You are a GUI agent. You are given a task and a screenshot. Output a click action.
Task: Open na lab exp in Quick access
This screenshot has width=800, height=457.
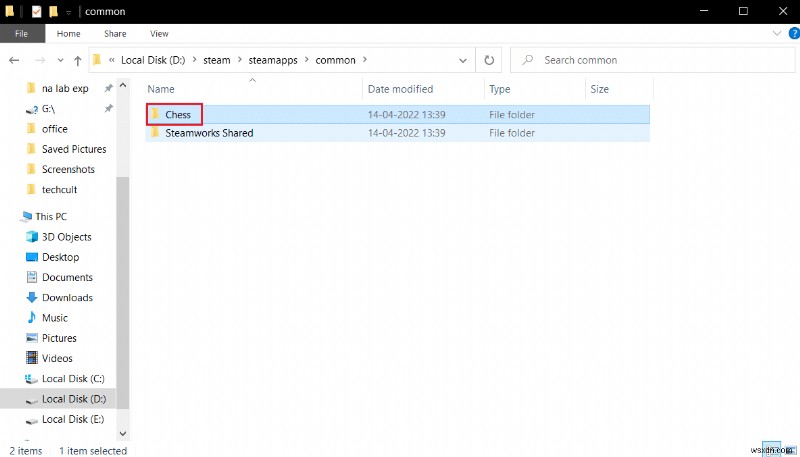65,88
